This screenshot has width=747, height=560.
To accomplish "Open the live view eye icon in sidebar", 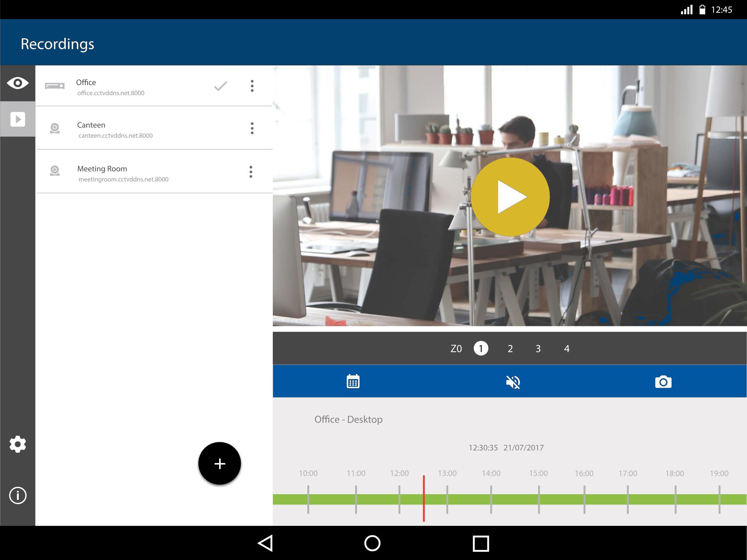I will 18,83.
